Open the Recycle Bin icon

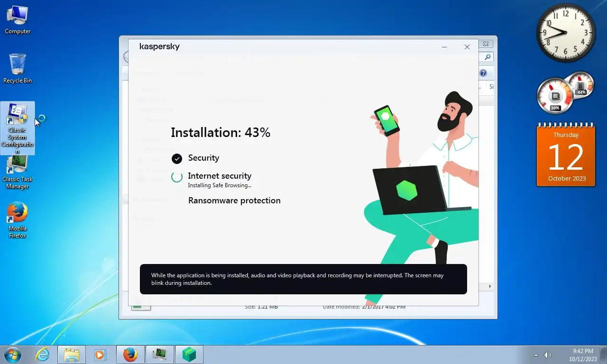(18, 69)
